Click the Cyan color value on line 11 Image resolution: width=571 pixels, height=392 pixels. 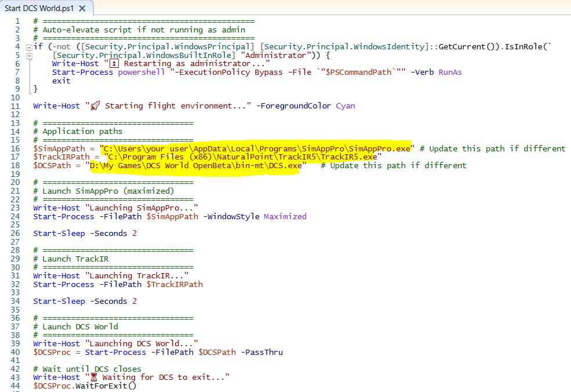coord(345,106)
